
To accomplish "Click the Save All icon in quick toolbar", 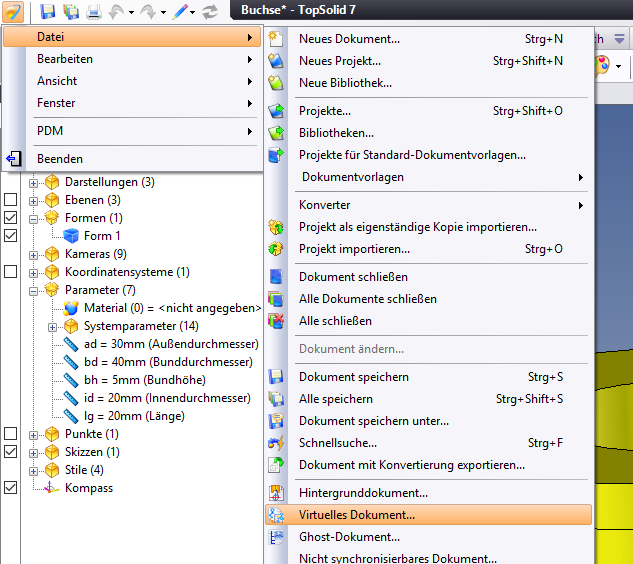I will [71, 11].
